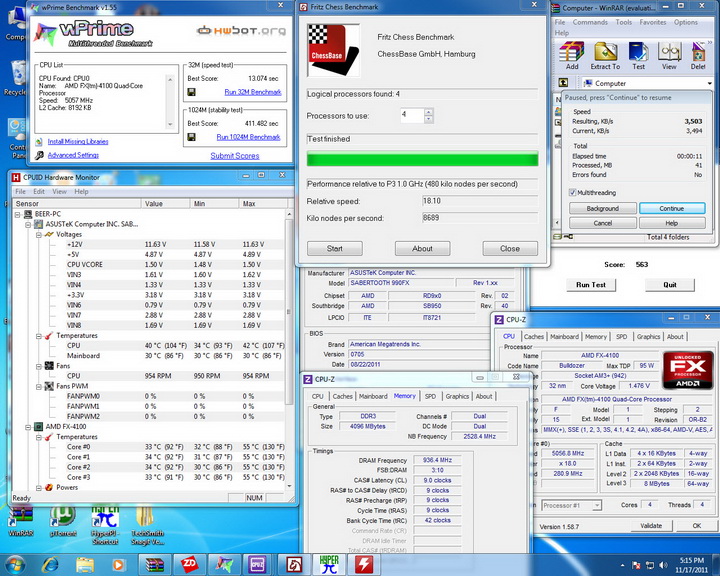Open Internet Explorer from taskbar
This screenshot has width=720, height=576.
point(51,565)
